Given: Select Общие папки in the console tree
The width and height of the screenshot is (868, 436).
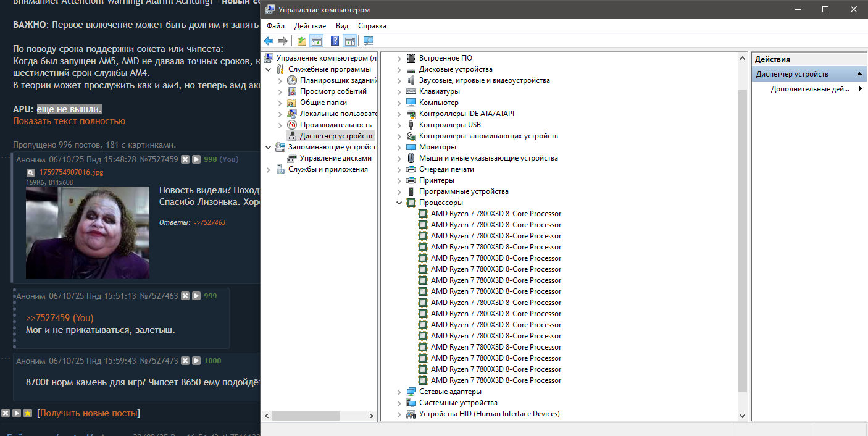Looking at the screenshot, I should (x=323, y=103).
